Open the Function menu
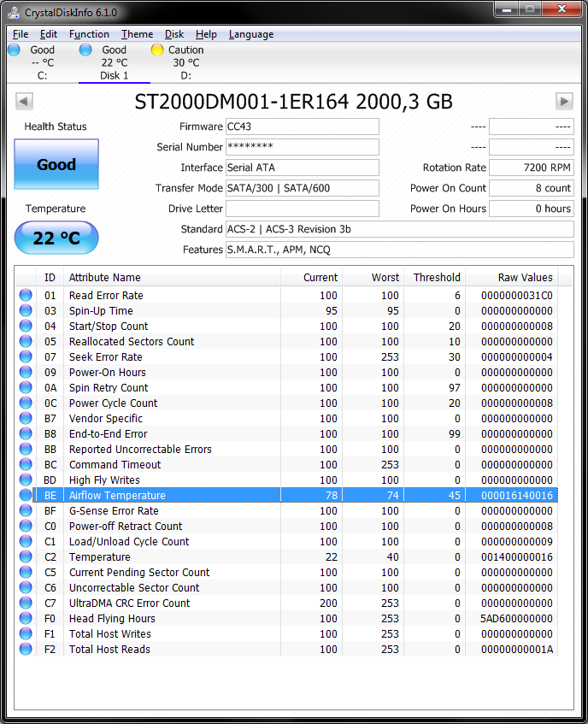Image resolution: width=588 pixels, height=724 pixels. pos(89,34)
